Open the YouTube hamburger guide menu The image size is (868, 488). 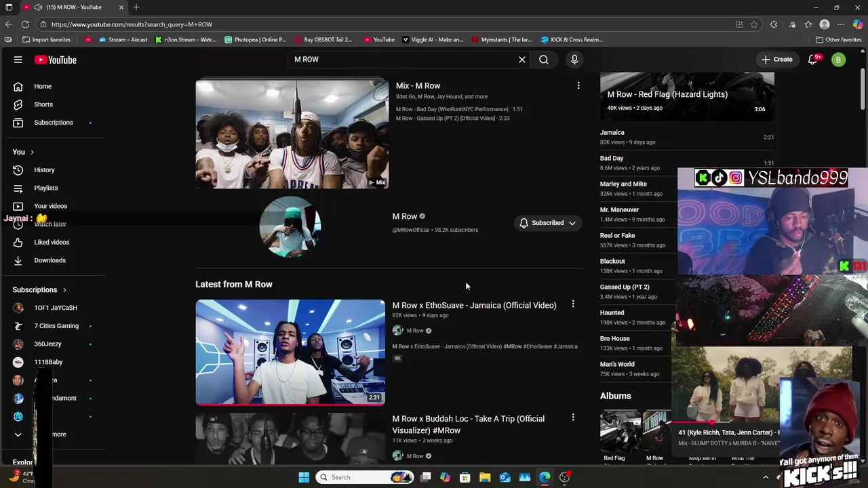(x=18, y=60)
